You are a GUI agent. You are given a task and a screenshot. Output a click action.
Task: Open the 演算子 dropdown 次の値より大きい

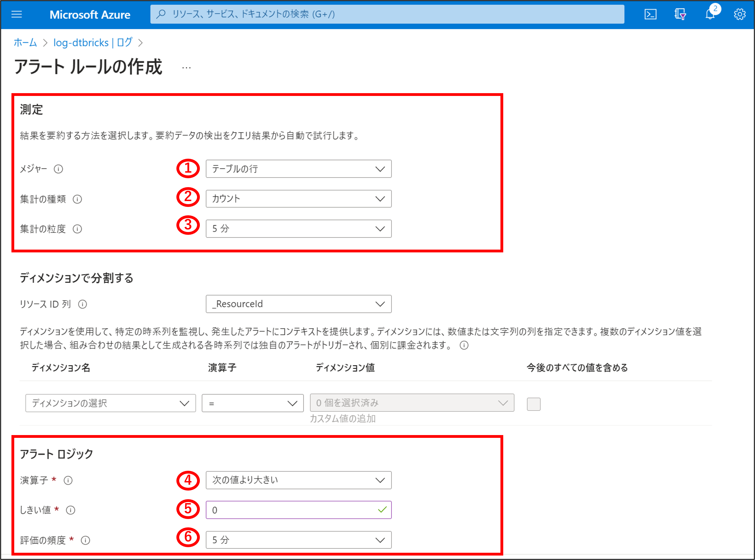(x=298, y=480)
